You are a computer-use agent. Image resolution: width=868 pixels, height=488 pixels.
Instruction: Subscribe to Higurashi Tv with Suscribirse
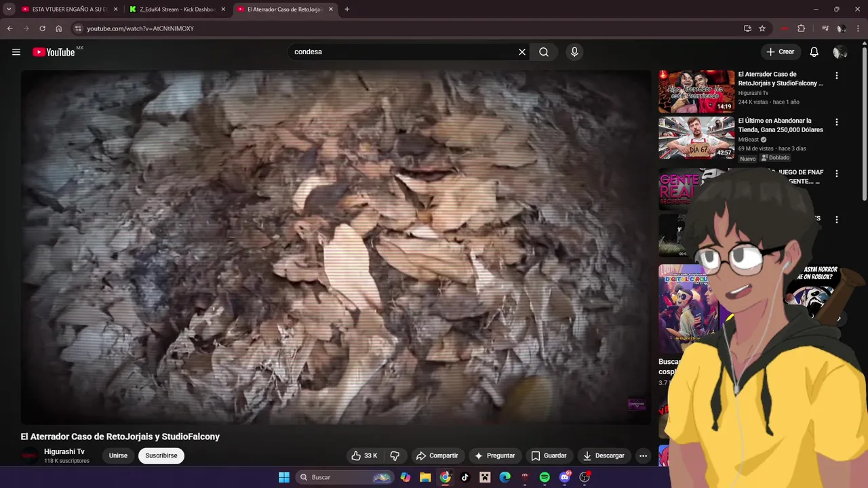coord(161,455)
